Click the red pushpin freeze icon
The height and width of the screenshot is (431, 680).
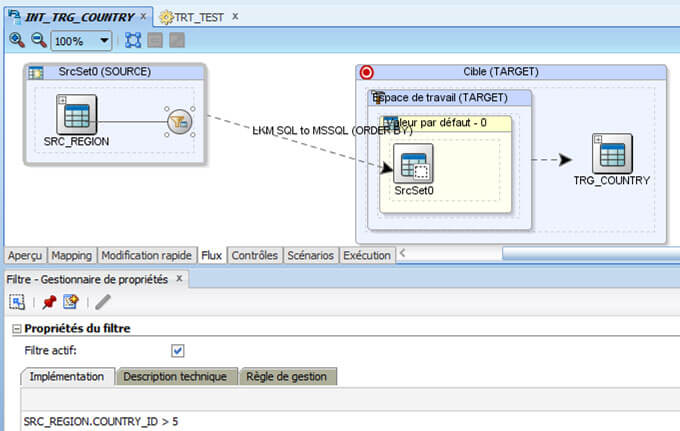49,302
